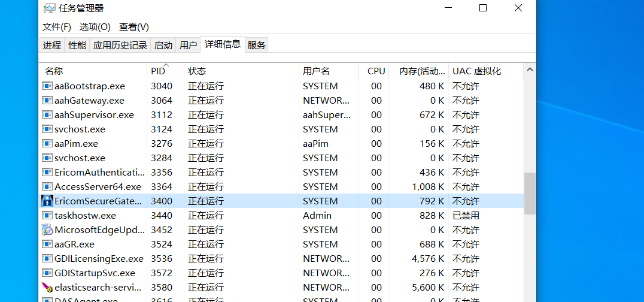The width and height of the screenshot is (644, 302).
Task: Sort processes by the PID column header
Action: pyautogui.click(x=157, y=71)
